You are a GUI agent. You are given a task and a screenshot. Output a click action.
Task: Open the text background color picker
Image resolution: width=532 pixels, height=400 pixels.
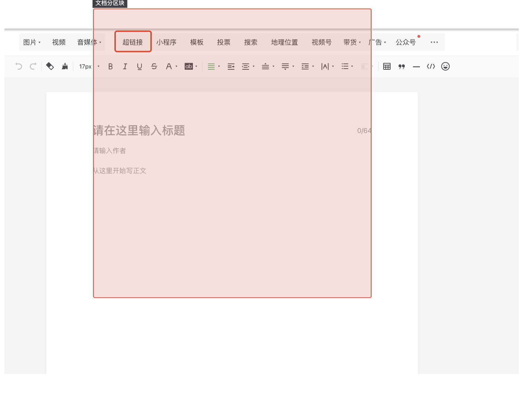[191, 66]
